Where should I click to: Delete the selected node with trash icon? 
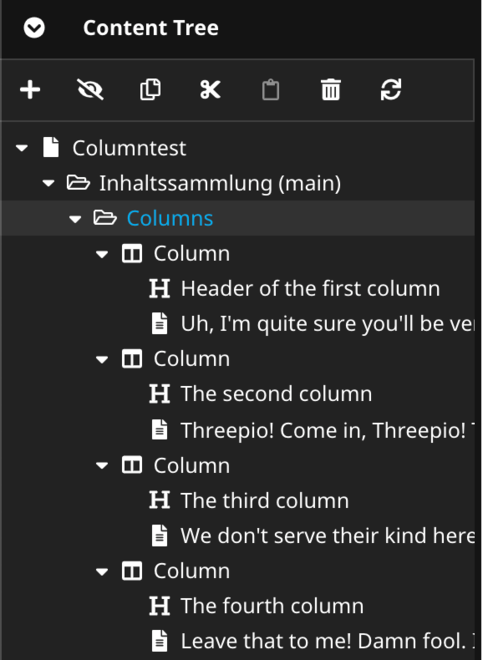[331, 90]
